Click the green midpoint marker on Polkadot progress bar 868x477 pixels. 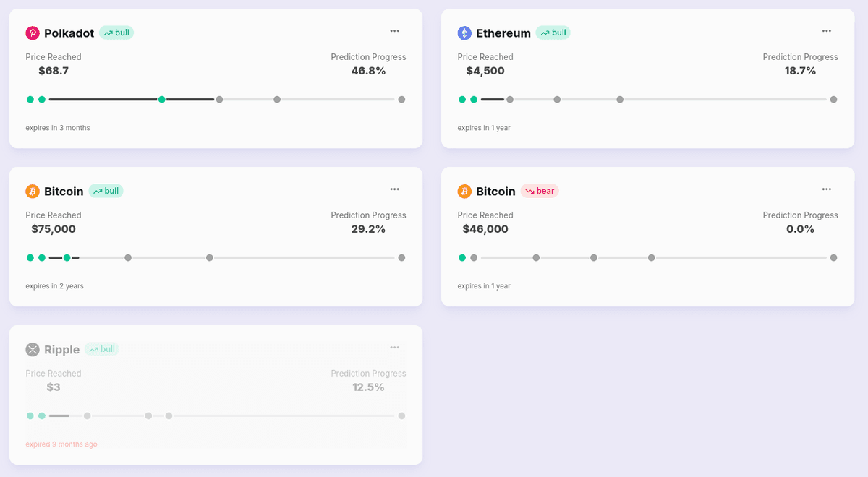pos(162,100)
